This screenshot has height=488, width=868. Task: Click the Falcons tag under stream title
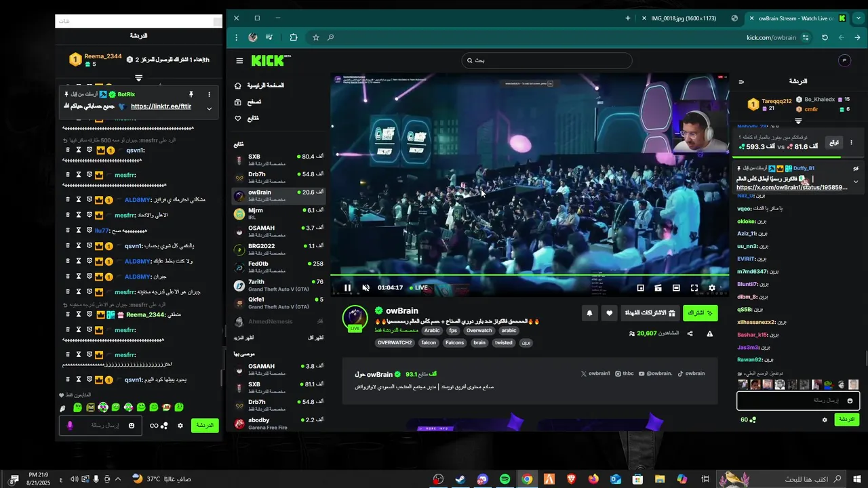pos(454,343)
